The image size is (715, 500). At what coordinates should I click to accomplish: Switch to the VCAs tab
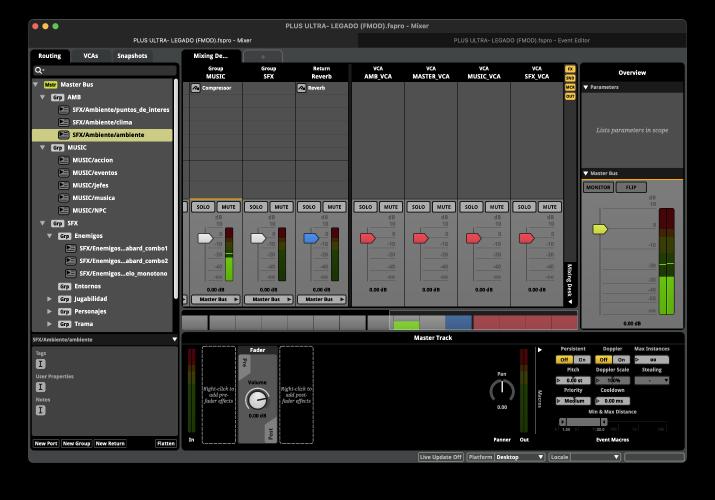point(91,56)
